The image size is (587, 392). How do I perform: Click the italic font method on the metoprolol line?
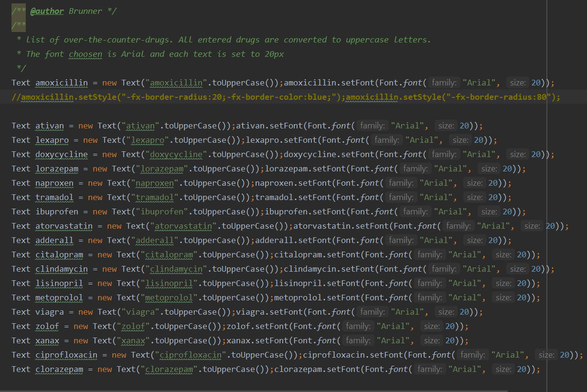[398, 297]
